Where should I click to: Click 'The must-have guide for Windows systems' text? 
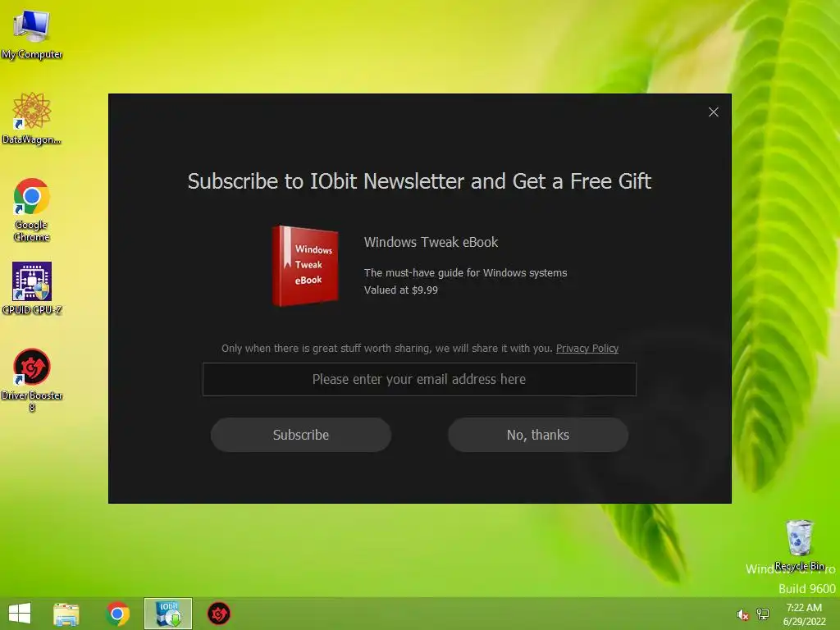coord(466,272)
